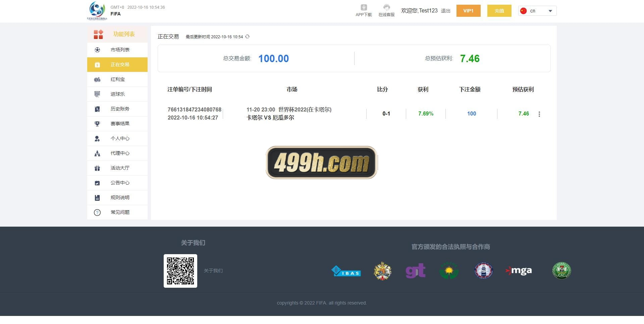Viewport: 644px width, 324px height.
Task: Click bet number 766131847234080768
Action: tap(195, 109)
